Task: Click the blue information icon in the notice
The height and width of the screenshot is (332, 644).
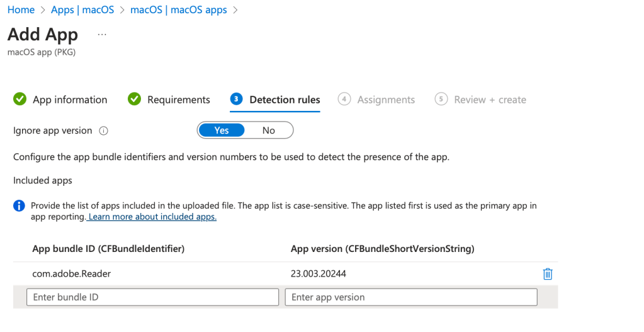Action: (20, 206)
